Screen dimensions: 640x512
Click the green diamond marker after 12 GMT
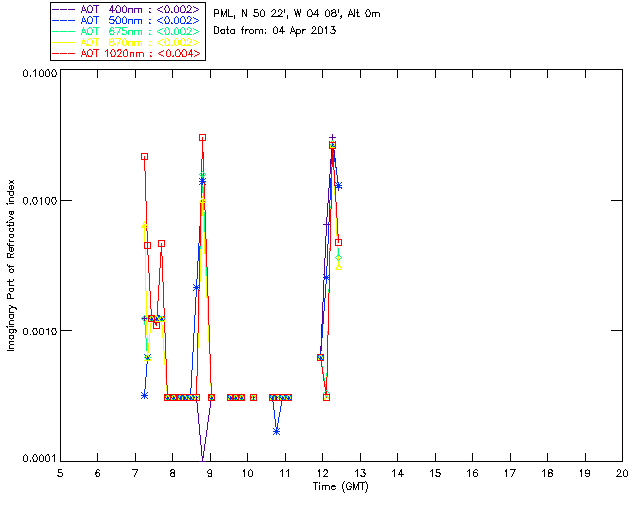click(338, 258)
